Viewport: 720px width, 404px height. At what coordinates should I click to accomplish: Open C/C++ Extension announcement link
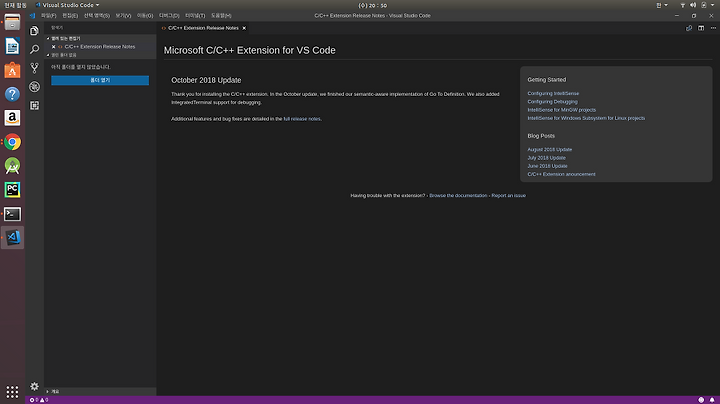coord(561,174)
